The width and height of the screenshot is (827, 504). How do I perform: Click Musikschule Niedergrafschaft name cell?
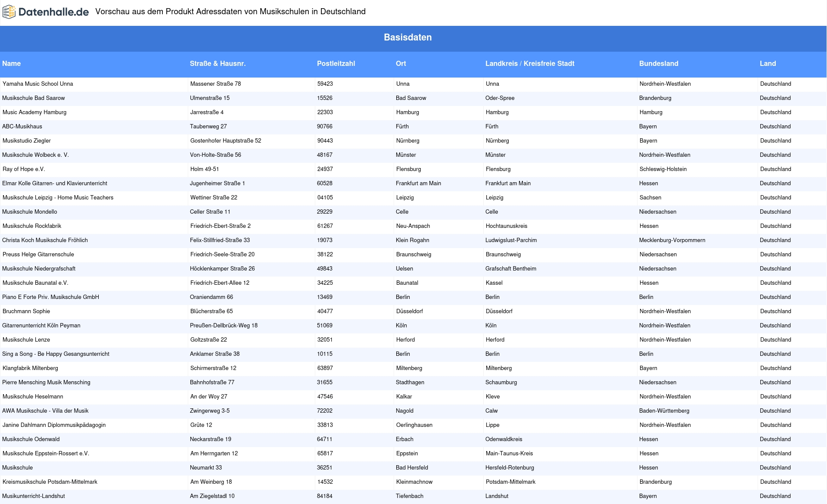coord(39,269)
